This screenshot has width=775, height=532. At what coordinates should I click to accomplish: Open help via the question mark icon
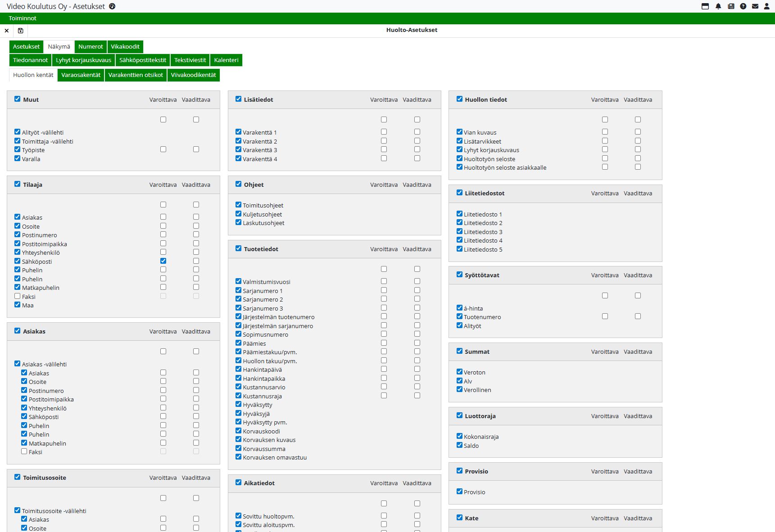(x=743, y=6)
